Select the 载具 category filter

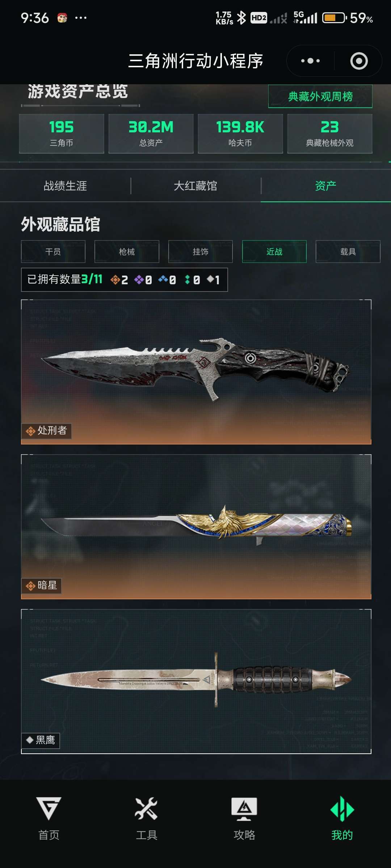[x=348, y=251]
